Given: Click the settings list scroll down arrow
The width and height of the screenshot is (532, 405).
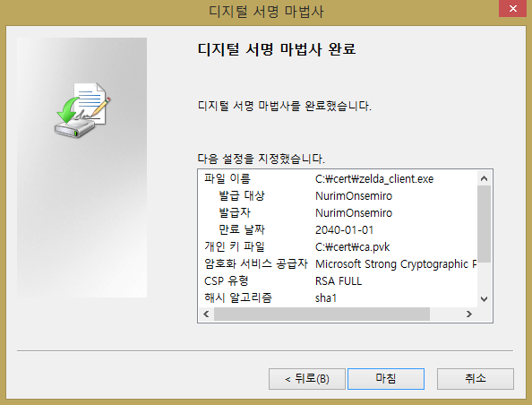Looking at the screenshot, I should (x=485, y=299).
